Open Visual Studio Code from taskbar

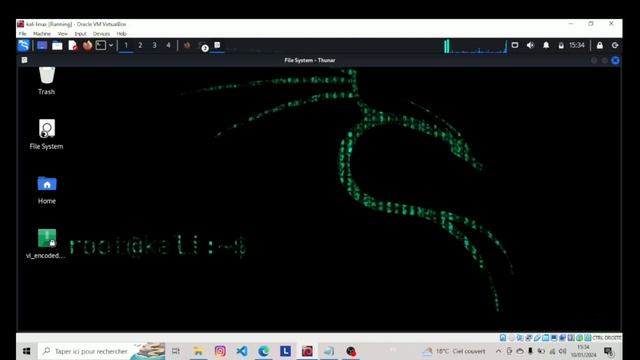coord(242,351)
